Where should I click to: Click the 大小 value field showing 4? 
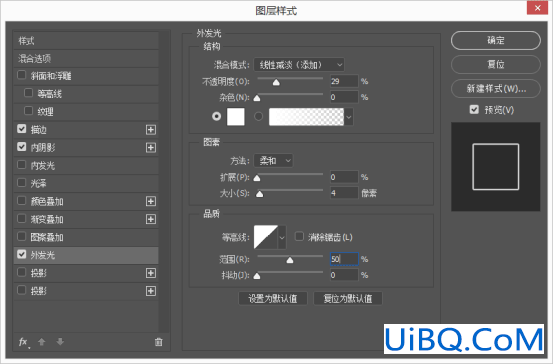344,193
